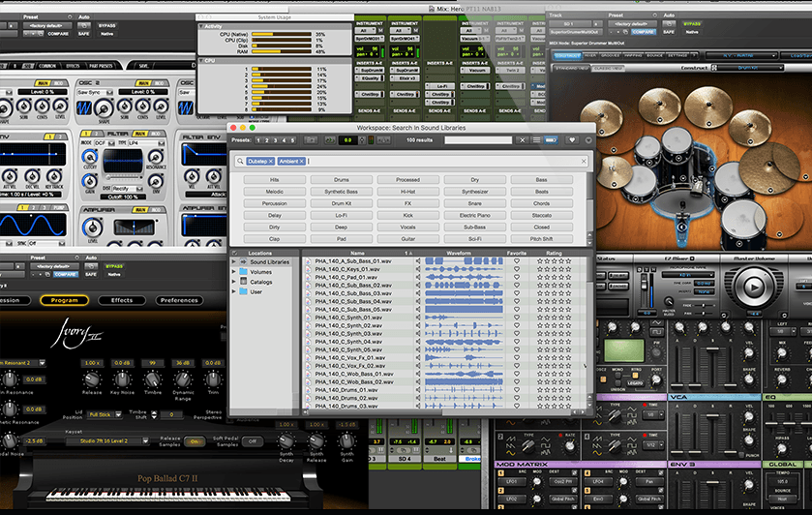Toggle BYPASS on the Ivory plugin header
The image size is (812, 515).
click(x=114, y=266)
